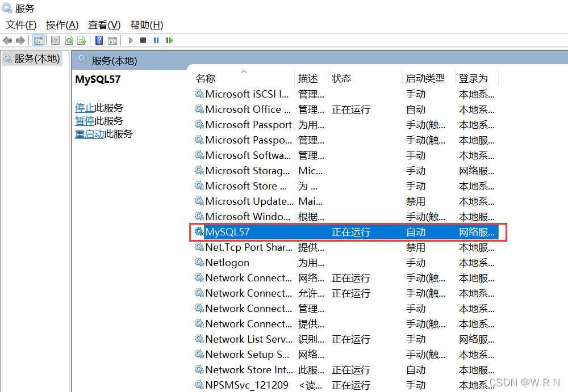Click 禁用 startup type in Net.Tcp row
Viewport: 568px width, 392px height.
coord(416,247)
